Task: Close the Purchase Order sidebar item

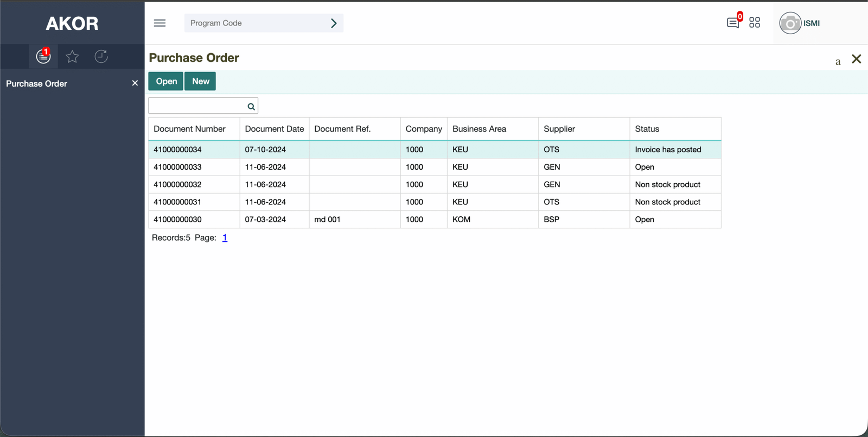Action: click(135, 83)
